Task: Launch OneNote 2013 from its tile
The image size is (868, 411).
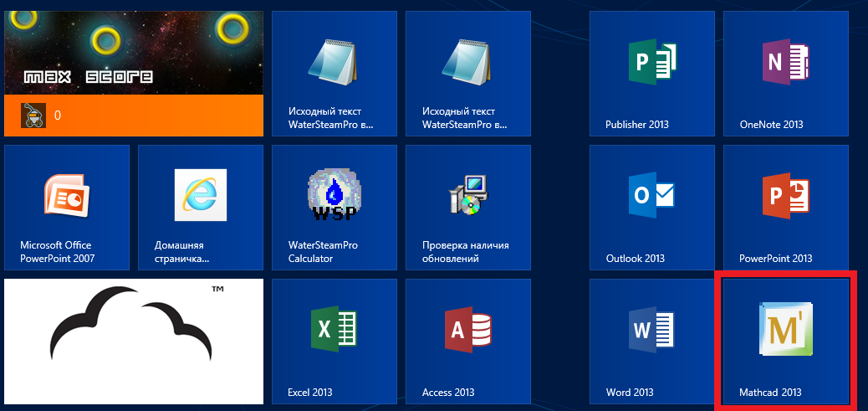Action: tap(785, 74)
